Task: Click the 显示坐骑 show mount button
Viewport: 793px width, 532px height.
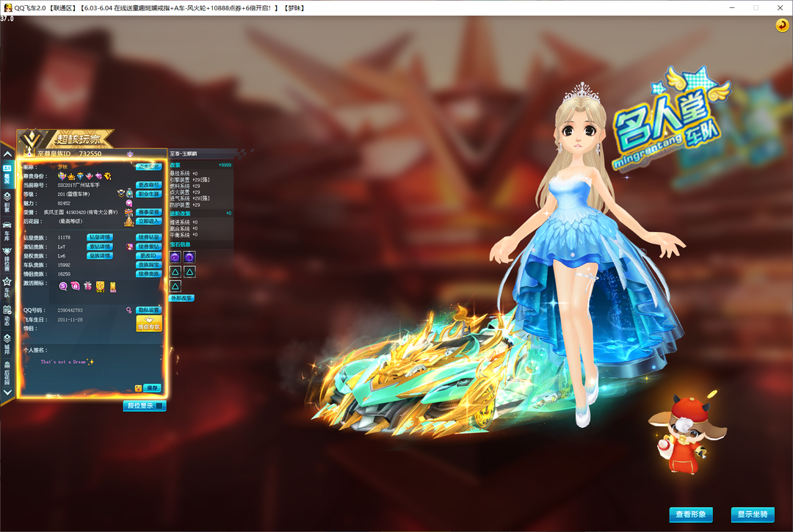Action: [x=753, y=514]
